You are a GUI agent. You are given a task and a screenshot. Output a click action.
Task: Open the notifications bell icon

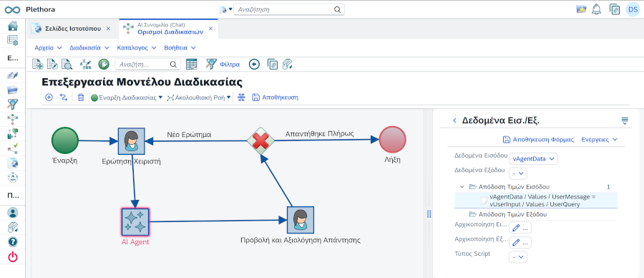[596, 9]
